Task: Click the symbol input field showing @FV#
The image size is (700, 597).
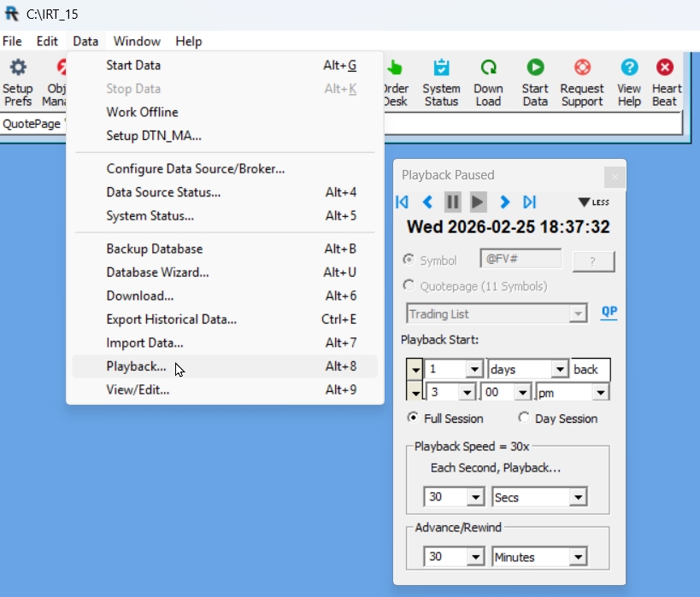Action: click(520, 260)
